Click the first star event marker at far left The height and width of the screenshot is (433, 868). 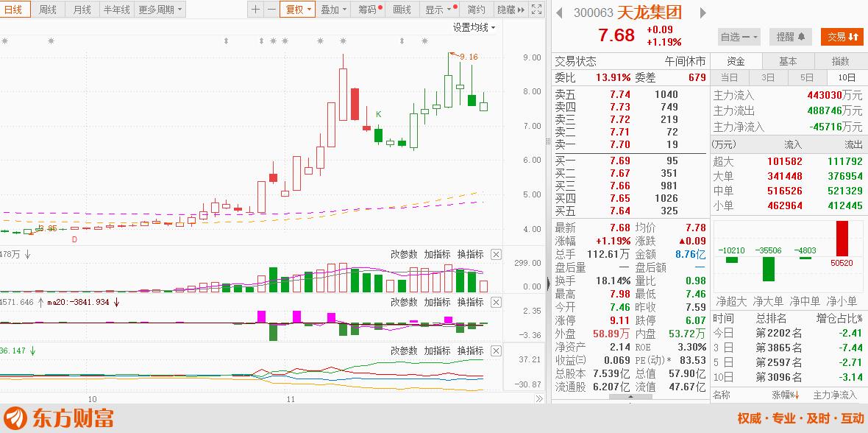(x=4, y=41)
